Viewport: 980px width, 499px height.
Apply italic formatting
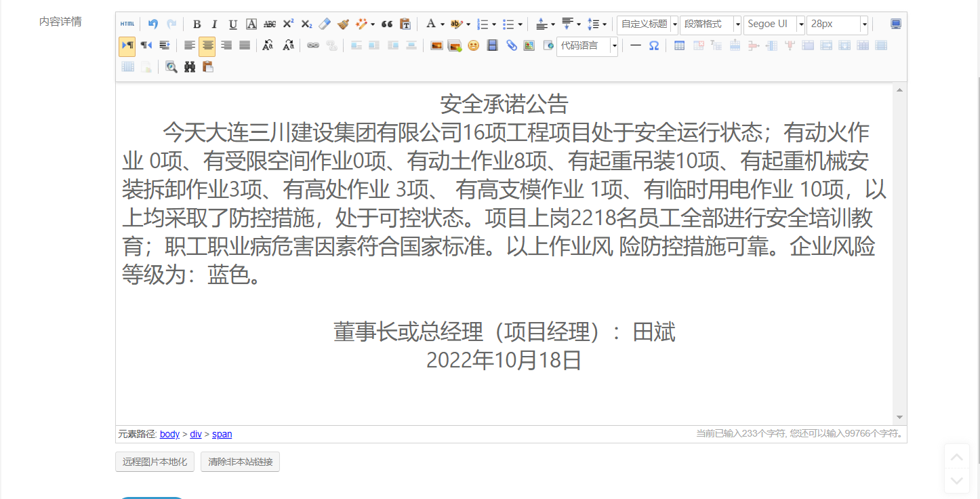tap(215, 24)
